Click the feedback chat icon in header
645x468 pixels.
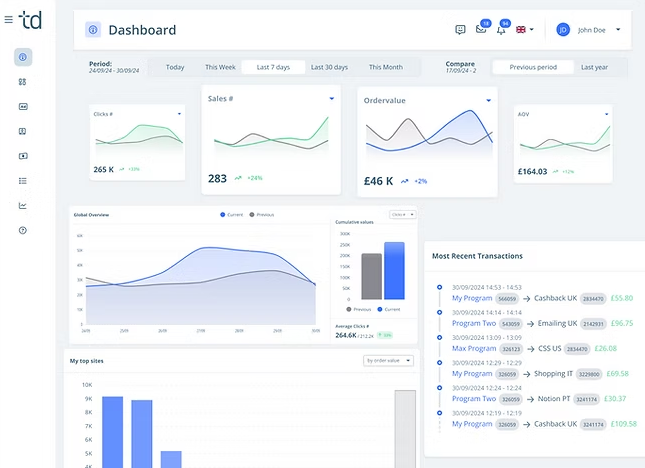pyautogui.click(x=460, y=30)
